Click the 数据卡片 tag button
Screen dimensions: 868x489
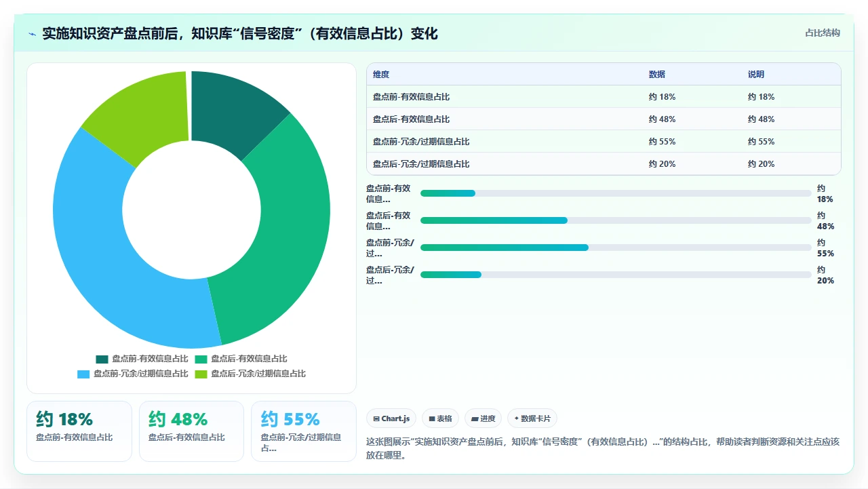point(532,418)
